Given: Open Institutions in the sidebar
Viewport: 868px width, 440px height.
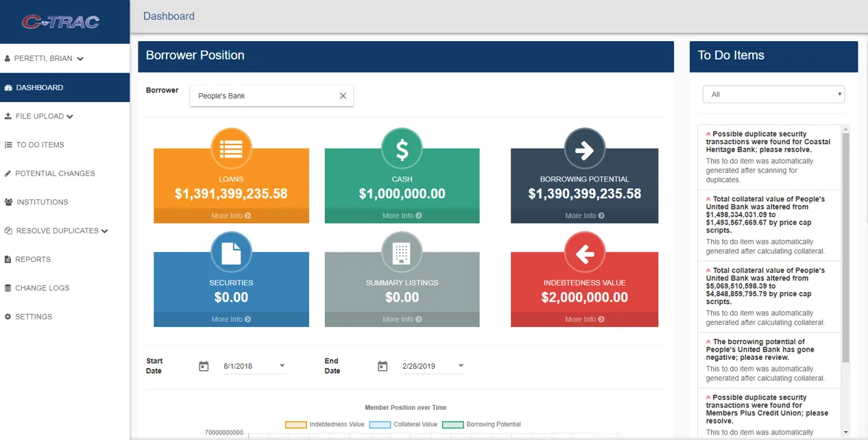Looking at the screenshot, I should click(x=65, y=202).
